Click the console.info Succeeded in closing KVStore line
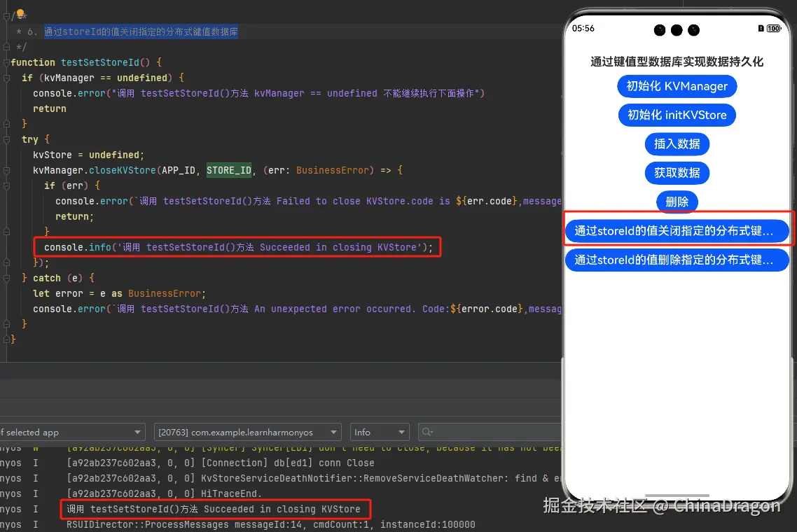The image size is (797, 532). pos(238,248)
